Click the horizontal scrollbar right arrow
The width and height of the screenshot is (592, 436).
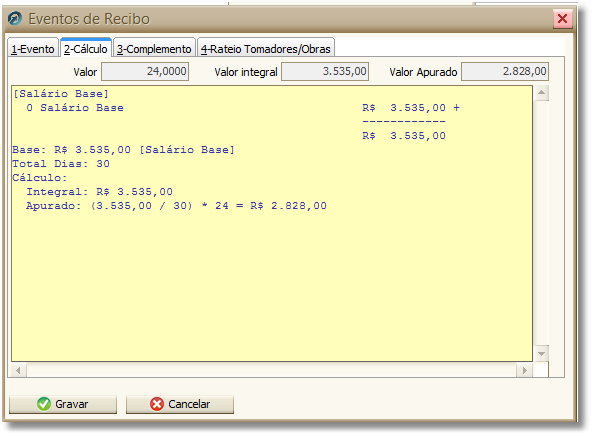click(524, 371)
